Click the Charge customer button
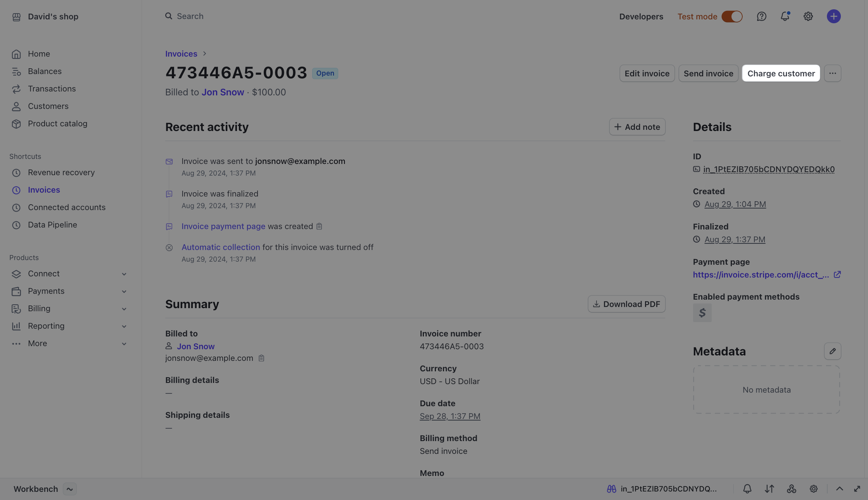Viewport: 868px width, 500px height. coord(781,73)
